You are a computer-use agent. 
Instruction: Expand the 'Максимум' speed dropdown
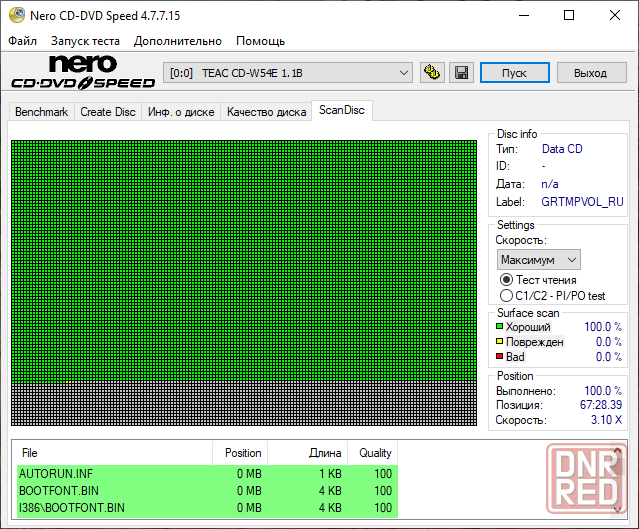[538, 259]
